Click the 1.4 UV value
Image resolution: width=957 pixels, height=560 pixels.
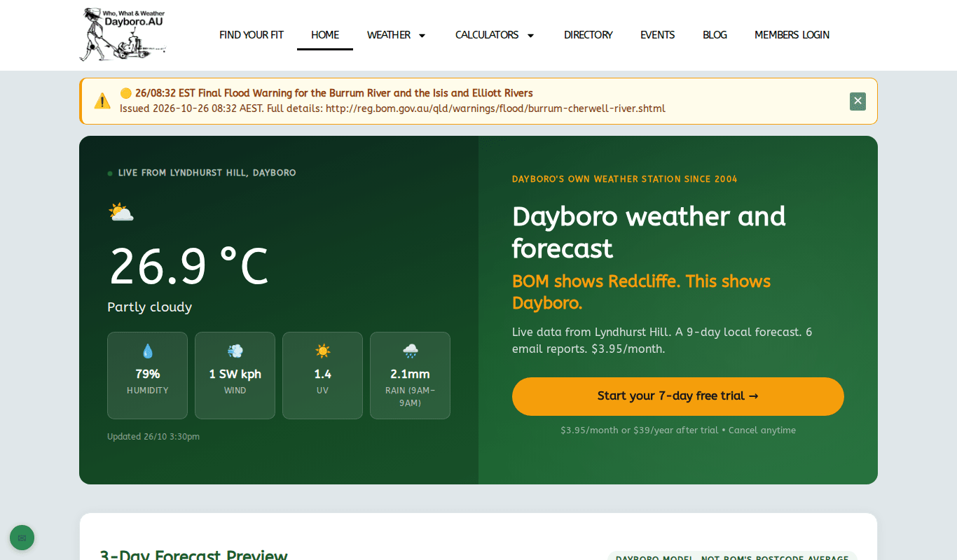coord(322,374)
